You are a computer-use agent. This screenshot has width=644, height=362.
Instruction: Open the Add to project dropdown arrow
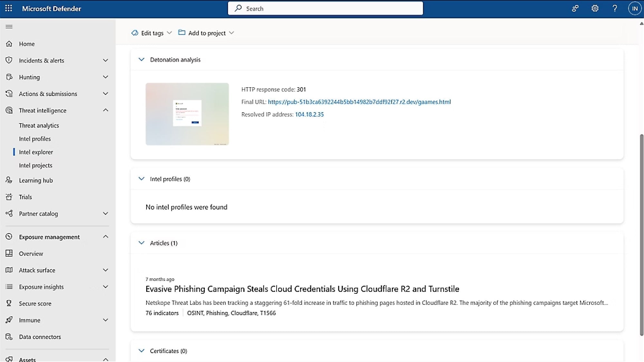(232, 33)
